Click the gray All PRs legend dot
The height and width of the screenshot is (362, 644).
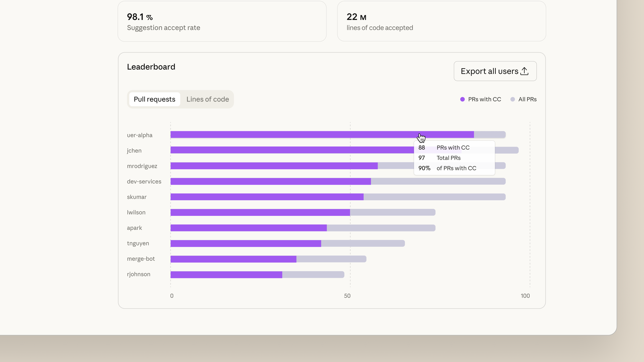(513, 99)
